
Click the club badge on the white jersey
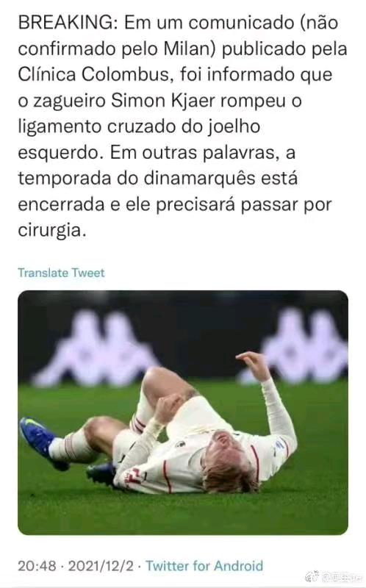[x=180, y=444]
